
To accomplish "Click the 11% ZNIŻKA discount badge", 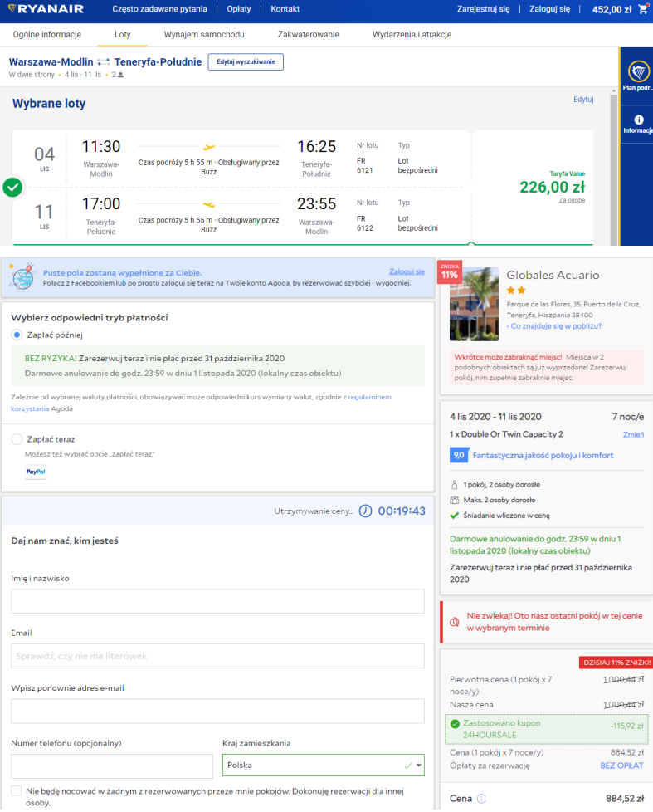I will pos(450,271).
